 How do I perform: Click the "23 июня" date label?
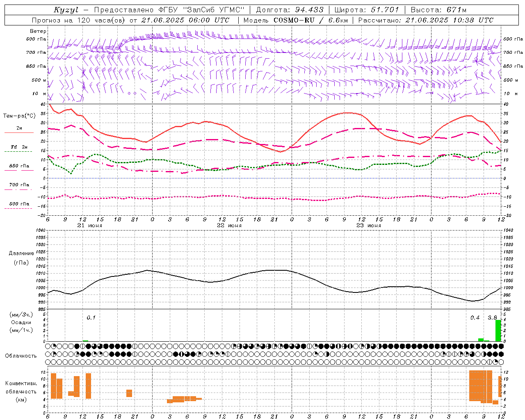pos(369,226)
